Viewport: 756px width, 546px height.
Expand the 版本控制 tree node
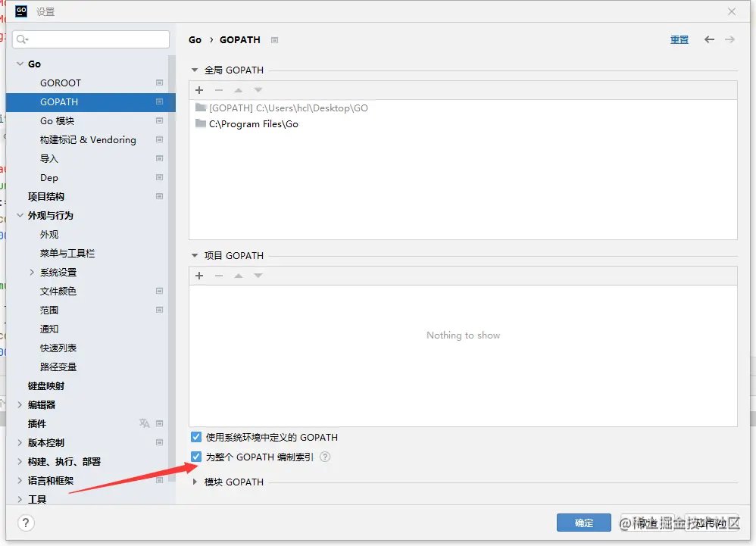pos(20,442)
